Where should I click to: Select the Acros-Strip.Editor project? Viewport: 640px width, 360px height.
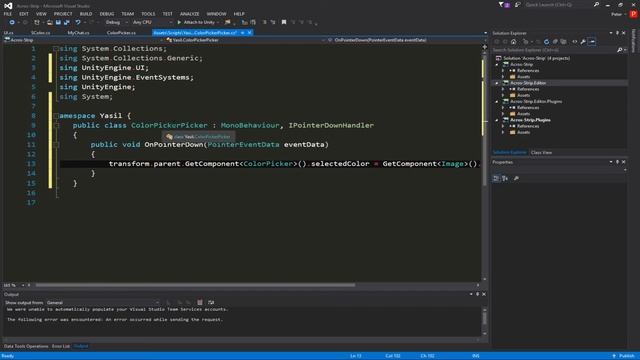528,83
